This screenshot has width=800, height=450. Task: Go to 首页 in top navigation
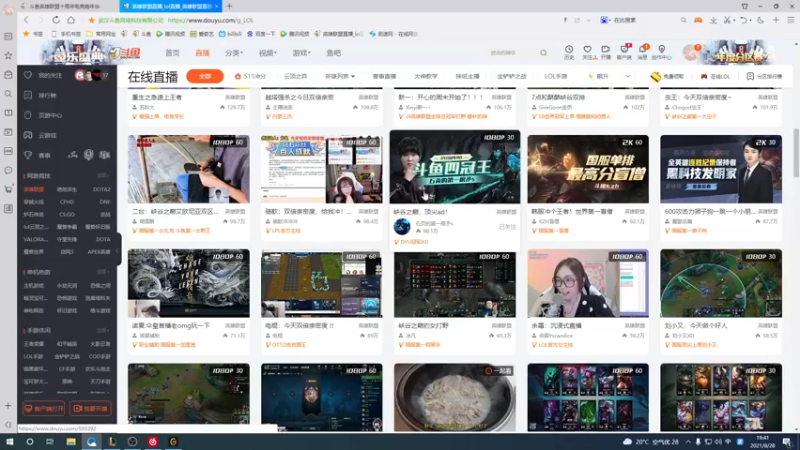pos(172,53)
